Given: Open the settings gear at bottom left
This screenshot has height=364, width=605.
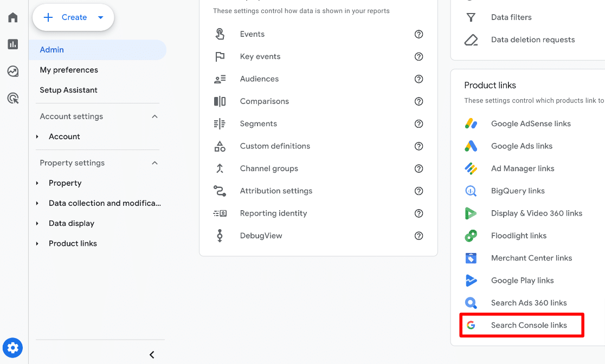Looking at the screenshot, I should click(x=12, y=348).
